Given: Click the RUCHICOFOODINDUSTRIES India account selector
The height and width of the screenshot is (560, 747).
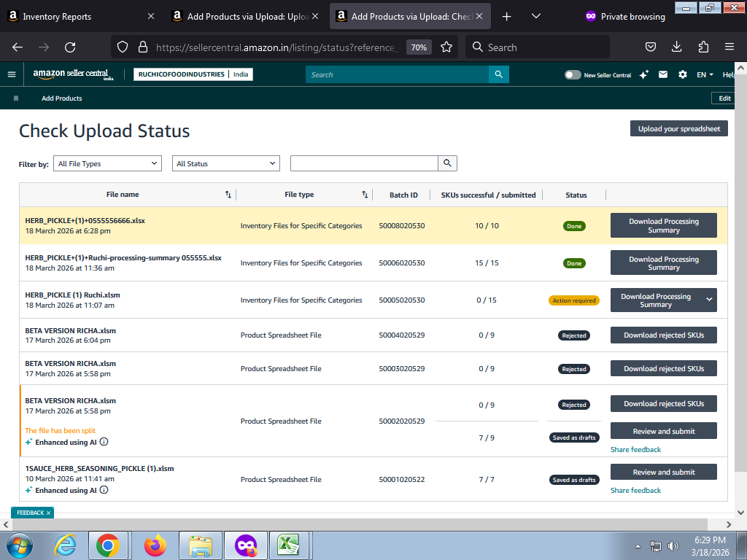Looking at the screenshot, I should coord(193,74).
